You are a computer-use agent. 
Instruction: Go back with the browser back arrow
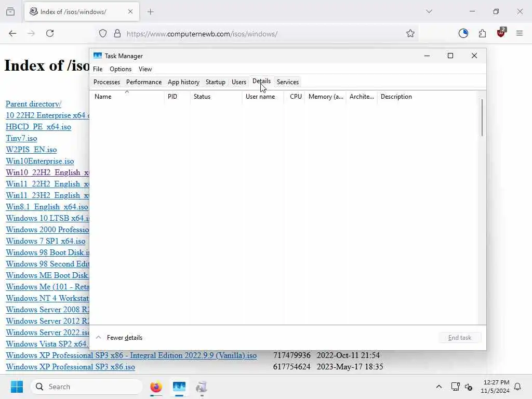click(x=12, y=33)
